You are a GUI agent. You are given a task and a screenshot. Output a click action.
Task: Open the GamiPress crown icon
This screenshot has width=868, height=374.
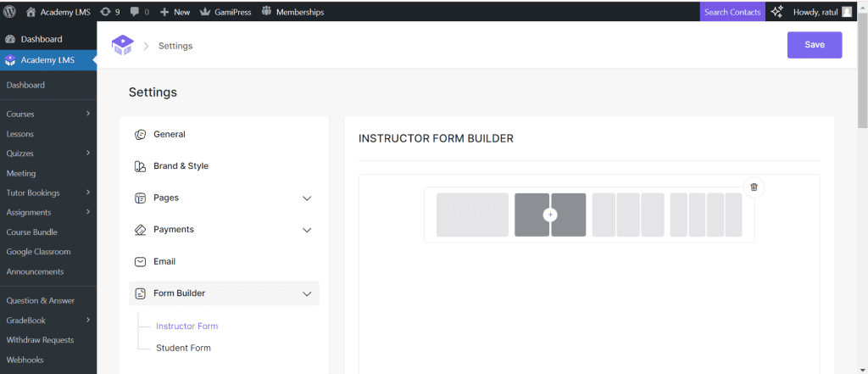(204, 11)
